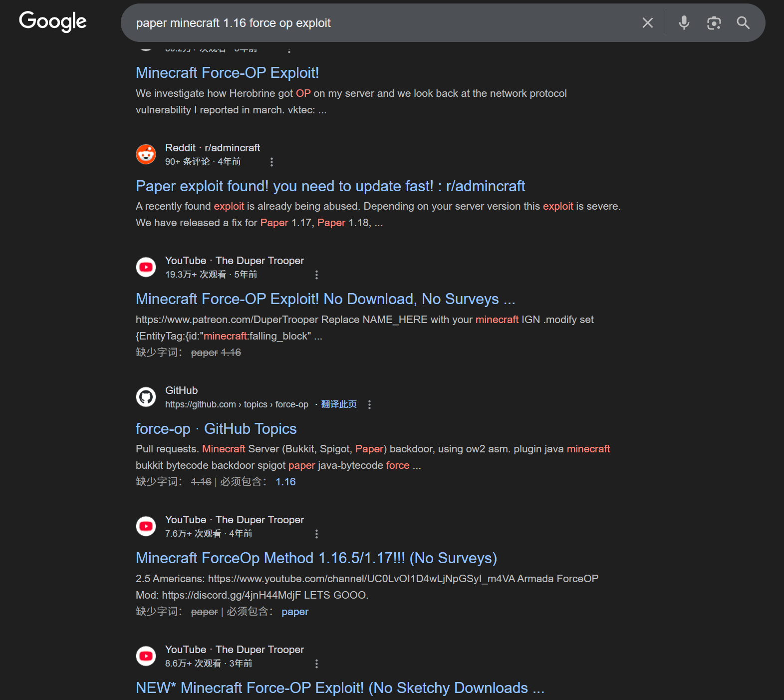Click "paper" must-include link

pos(295,612)
